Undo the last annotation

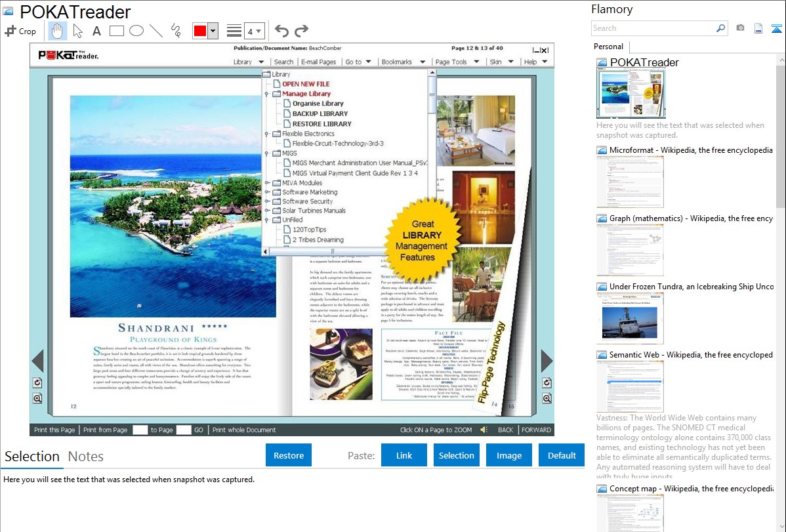click(x=281, y=31)
